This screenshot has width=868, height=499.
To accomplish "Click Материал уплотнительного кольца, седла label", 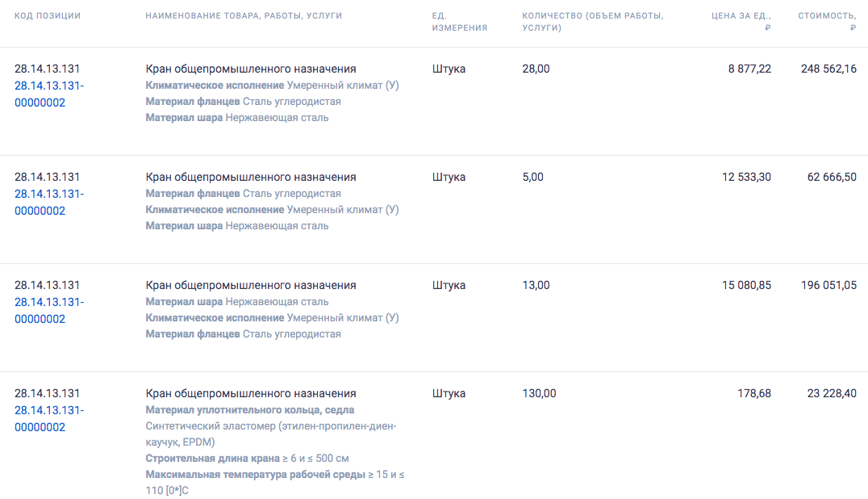I will (249, 410).
